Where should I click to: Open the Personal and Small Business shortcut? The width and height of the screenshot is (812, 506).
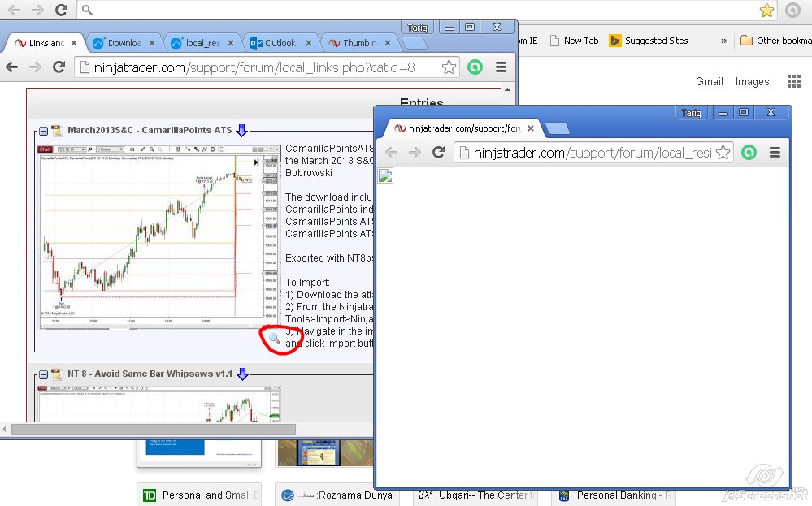click(x=200, y=495)
